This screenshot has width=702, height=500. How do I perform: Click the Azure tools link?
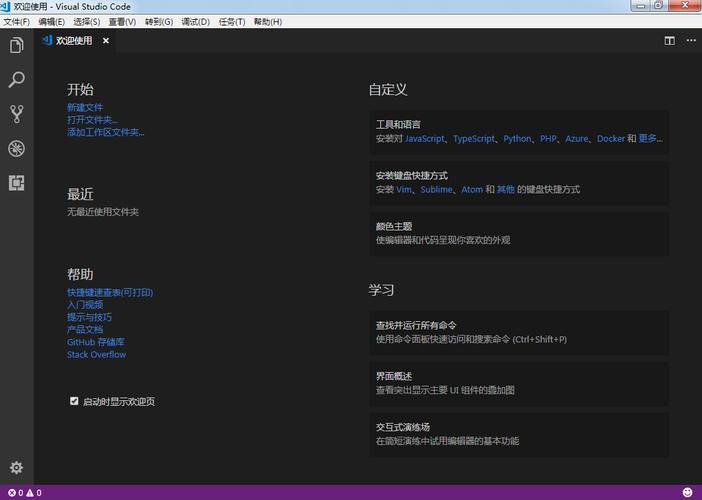coord(577,139)
